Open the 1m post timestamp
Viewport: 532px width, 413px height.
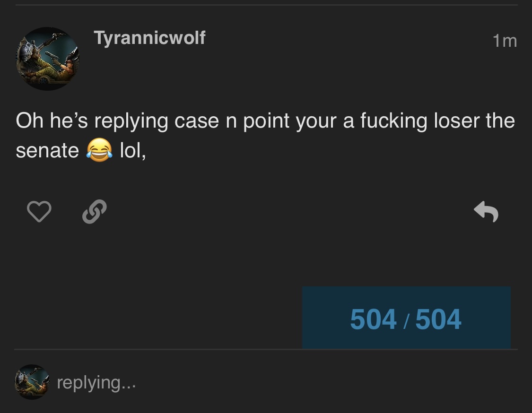pos(505,41)
